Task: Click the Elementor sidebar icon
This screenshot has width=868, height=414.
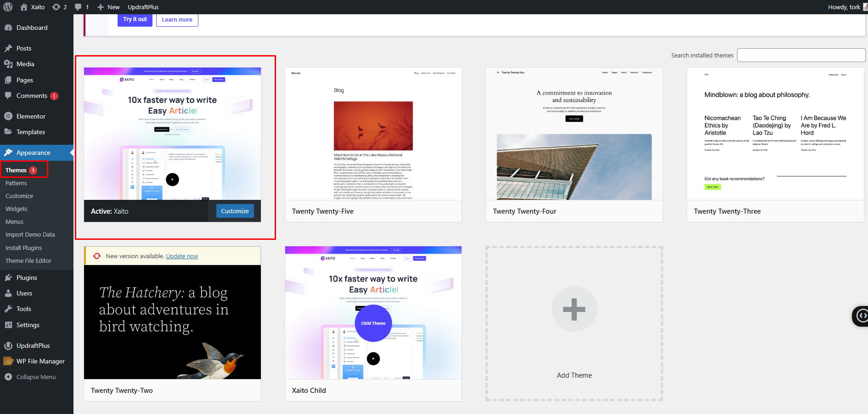Action: [x=8, y=116]
